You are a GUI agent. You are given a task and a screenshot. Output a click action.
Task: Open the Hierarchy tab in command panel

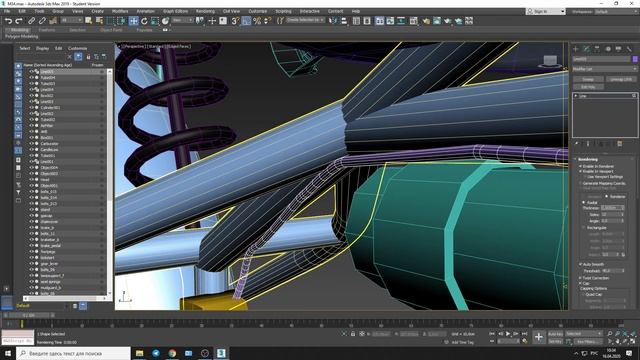point(597,49)
